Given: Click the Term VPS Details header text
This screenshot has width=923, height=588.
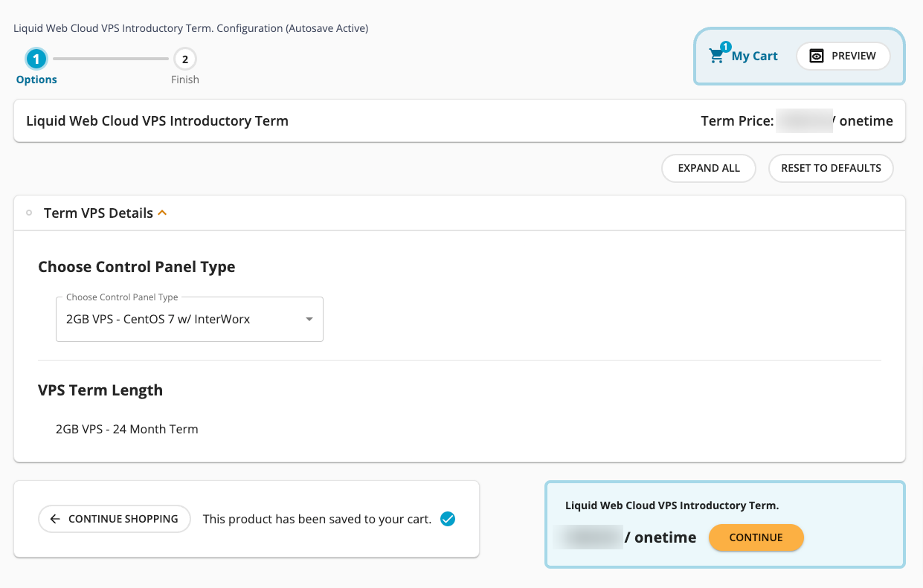Looking at the screenshot, I should [x=98, y=213].
